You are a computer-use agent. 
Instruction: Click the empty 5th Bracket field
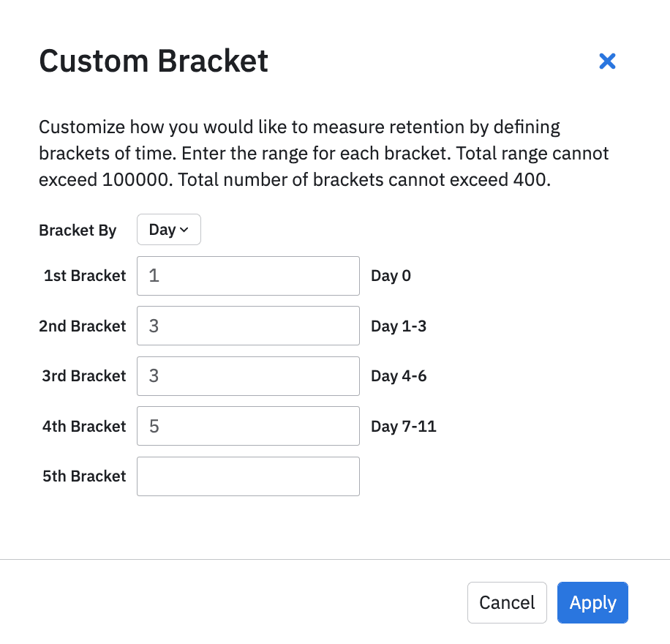coord(248,476)
